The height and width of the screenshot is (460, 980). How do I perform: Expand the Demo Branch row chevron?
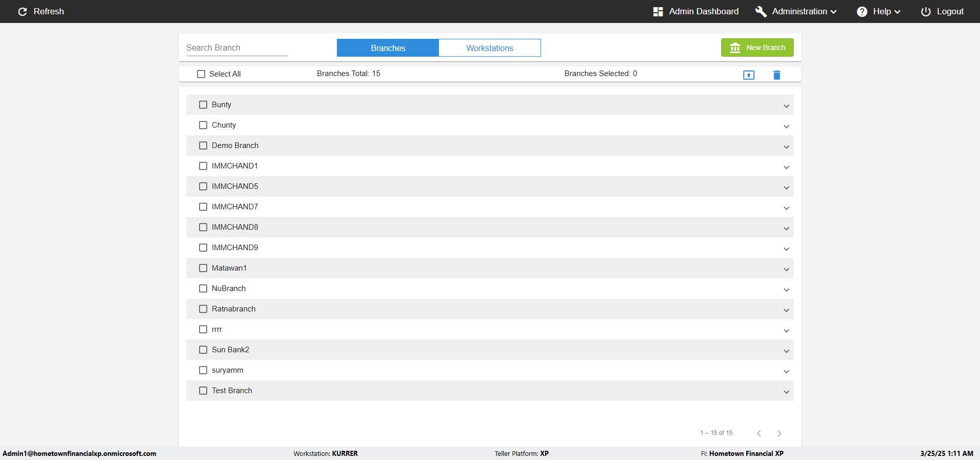point(787,147)
